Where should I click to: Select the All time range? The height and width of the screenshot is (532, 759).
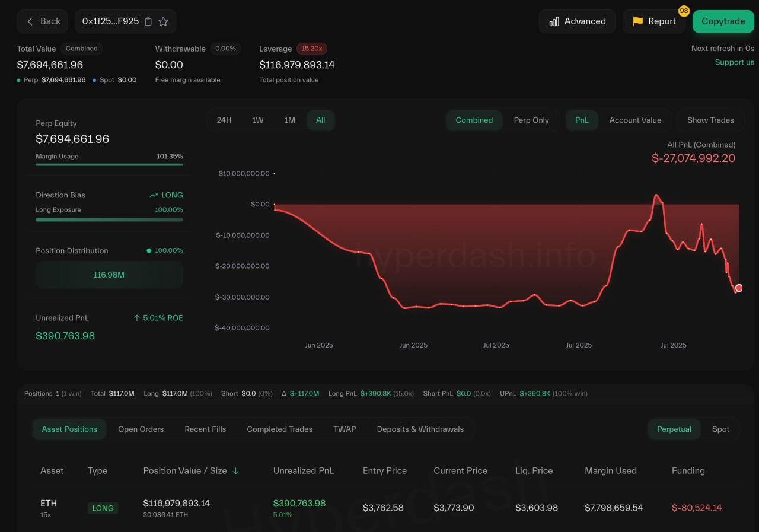321,120
